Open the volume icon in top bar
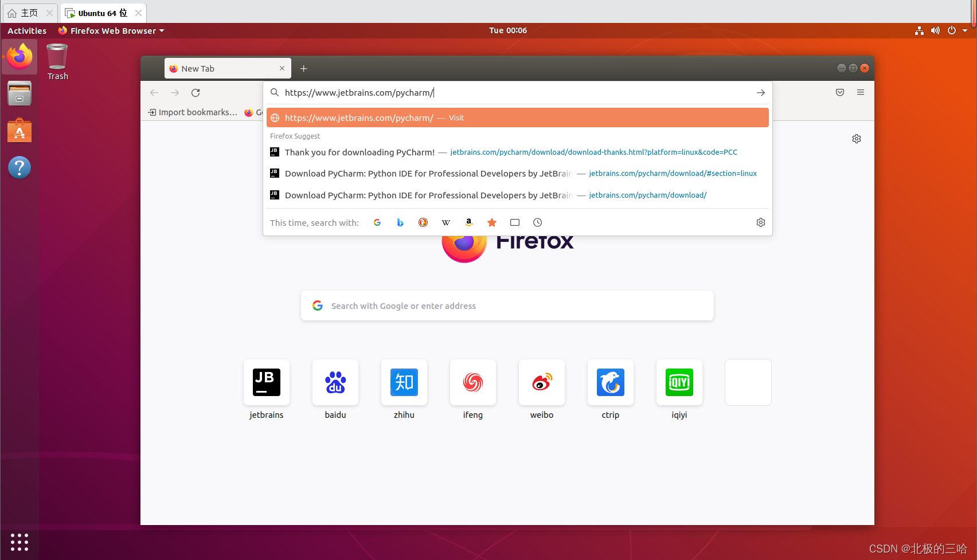The height and width of the screenshot is (560, 977). [x=935, y=31]
